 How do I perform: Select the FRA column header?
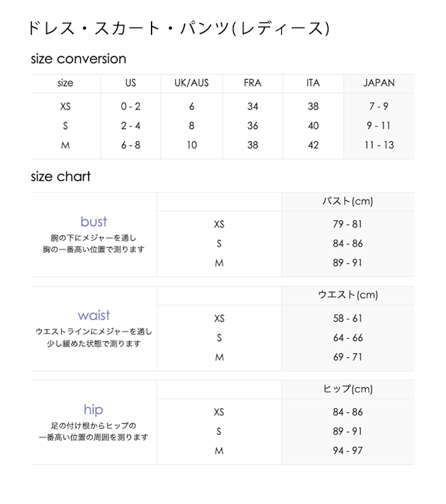[252, 83]
